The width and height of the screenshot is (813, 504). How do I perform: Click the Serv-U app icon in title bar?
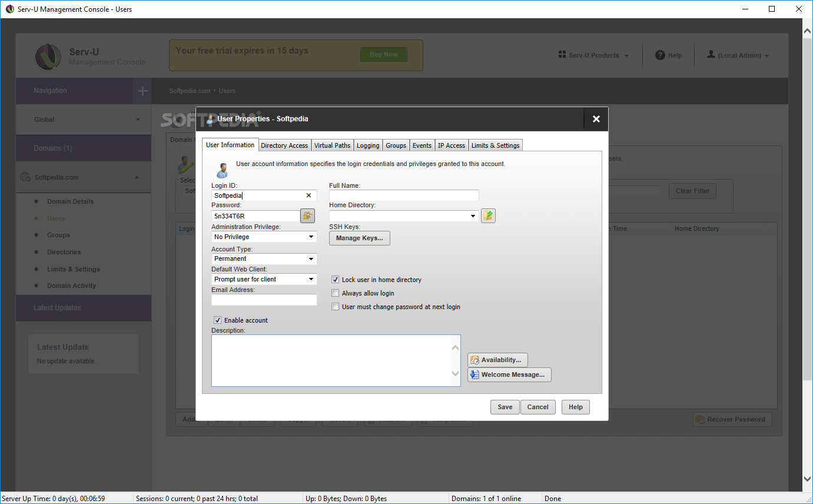(x=9, y=9)
